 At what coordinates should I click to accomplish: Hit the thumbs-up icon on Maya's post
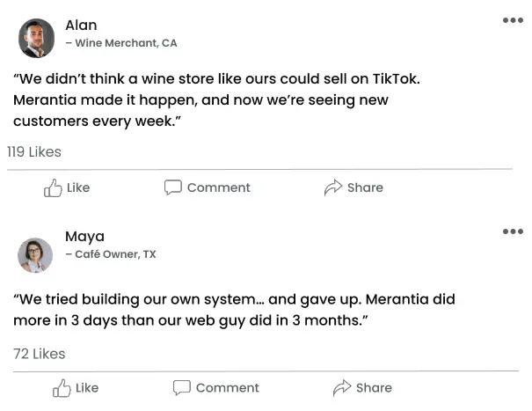pos(62,388)
